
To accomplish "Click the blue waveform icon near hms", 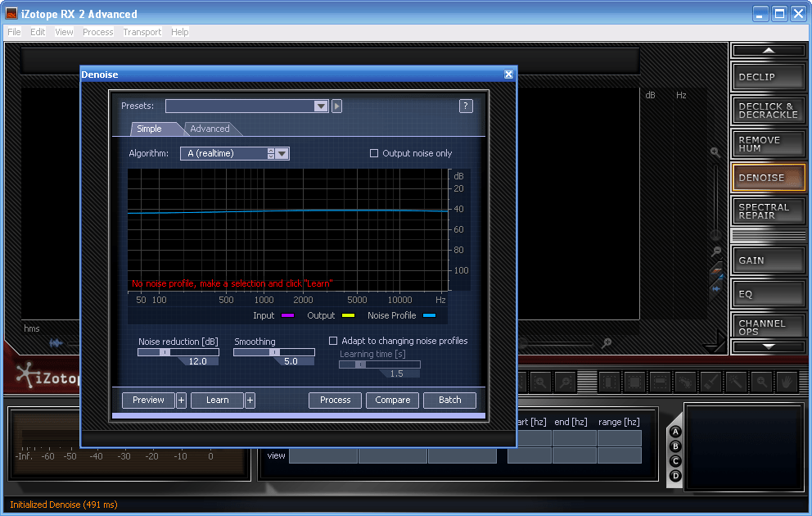I will click(x=56, y=343).
